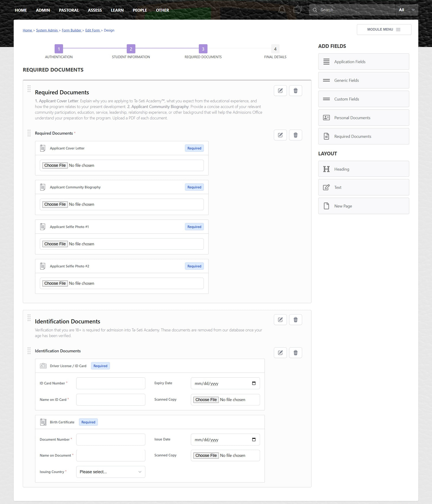Viewport: 432px width, 504px height.
Task: Open the Issuing Country select dropdown
Action: tap(111, 472)
